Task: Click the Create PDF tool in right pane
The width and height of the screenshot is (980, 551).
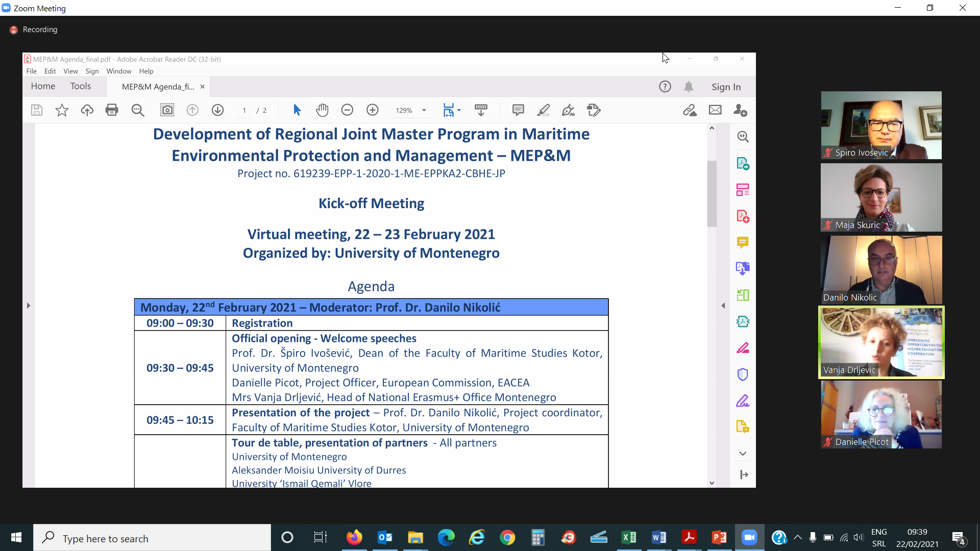Action: (743, 216)
